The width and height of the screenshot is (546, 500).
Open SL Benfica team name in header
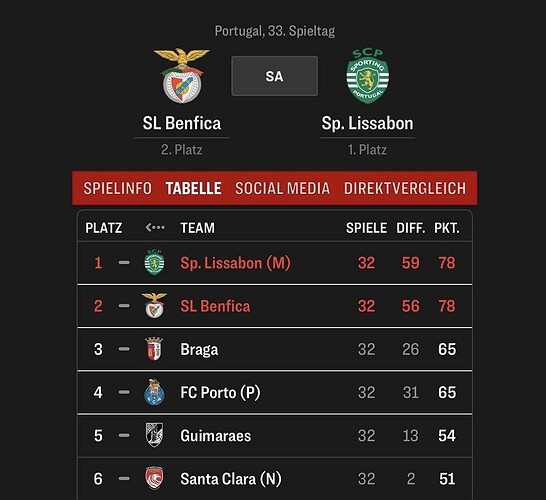click(x=182, y=123)
